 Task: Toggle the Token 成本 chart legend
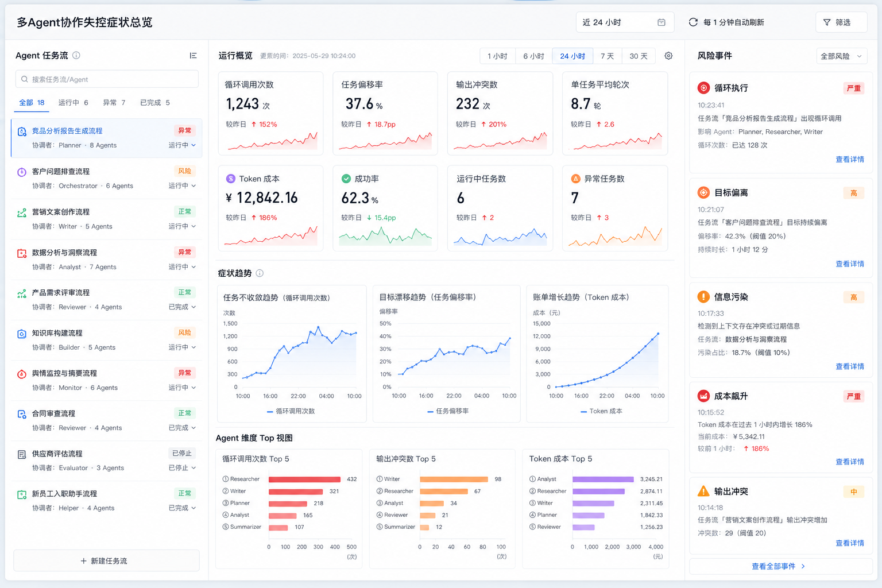coord(601,411)
